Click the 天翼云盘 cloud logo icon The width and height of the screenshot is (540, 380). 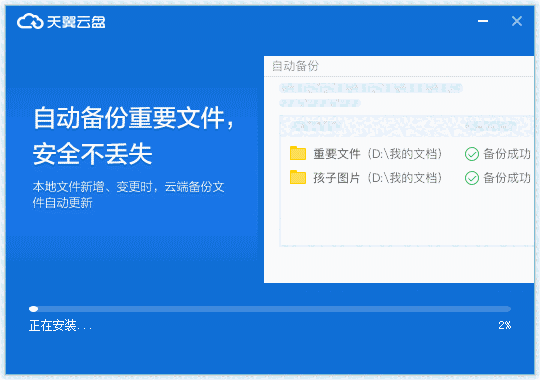pyautogui.click(x=30, y=22)
